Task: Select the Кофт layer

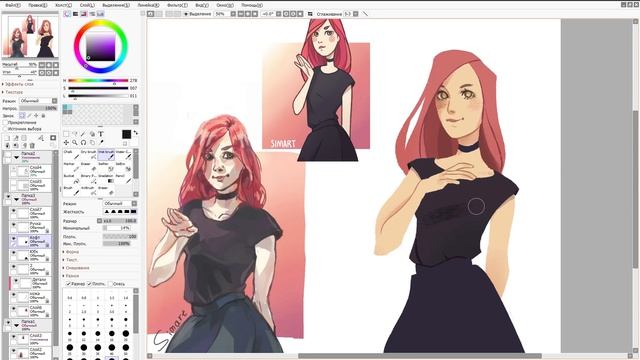Action: click(x=31, y=241)
